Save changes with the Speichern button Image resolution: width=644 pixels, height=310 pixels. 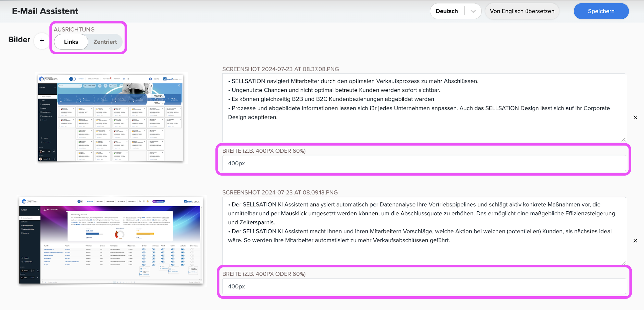pos(601,11)
